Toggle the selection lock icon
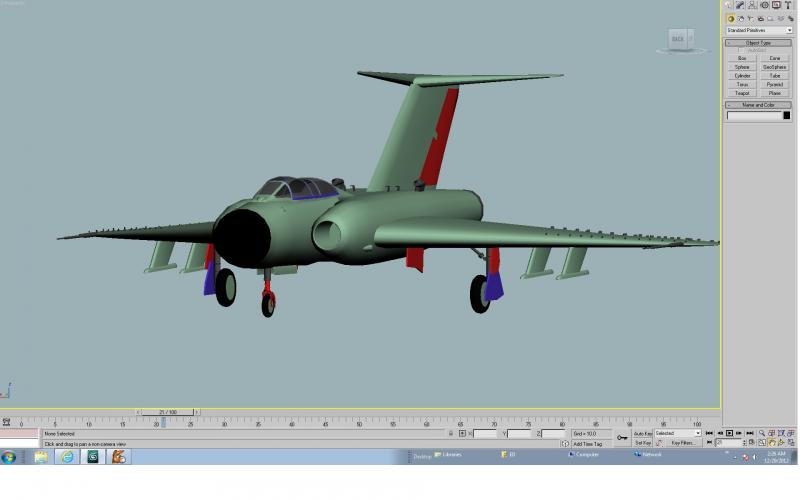800x500 pixels. (x=451, y=434)
